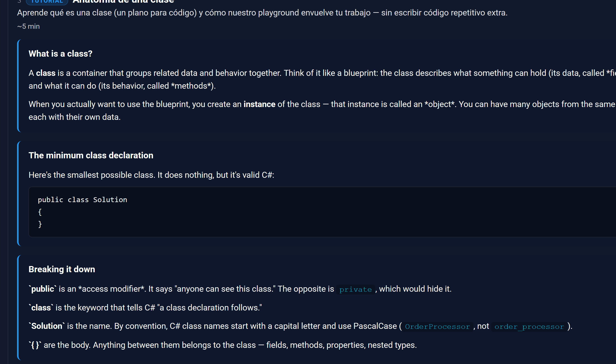Click the 'order_processor' inline code snippet

point(529,326)
